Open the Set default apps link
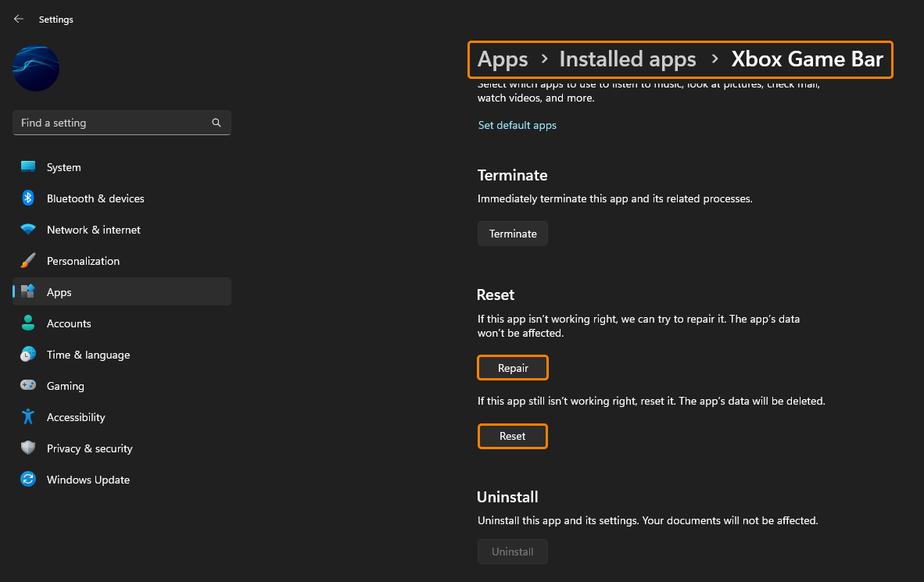 [518, 125]
